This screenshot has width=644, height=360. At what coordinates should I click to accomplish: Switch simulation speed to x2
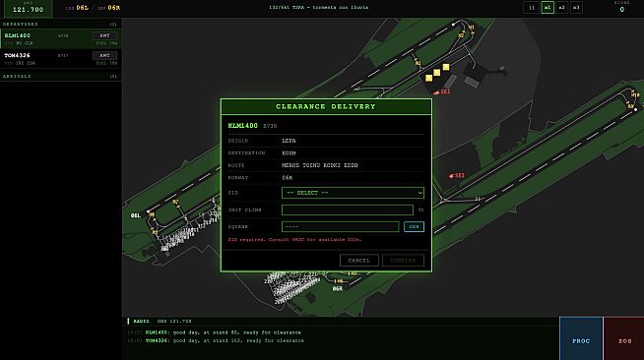(x=562, y=8)
